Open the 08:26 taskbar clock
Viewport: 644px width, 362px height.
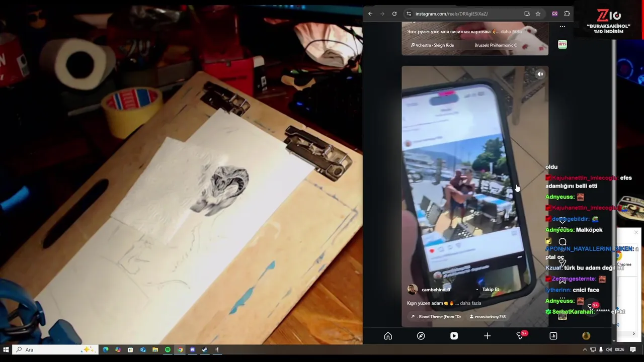tap(620, 349)
